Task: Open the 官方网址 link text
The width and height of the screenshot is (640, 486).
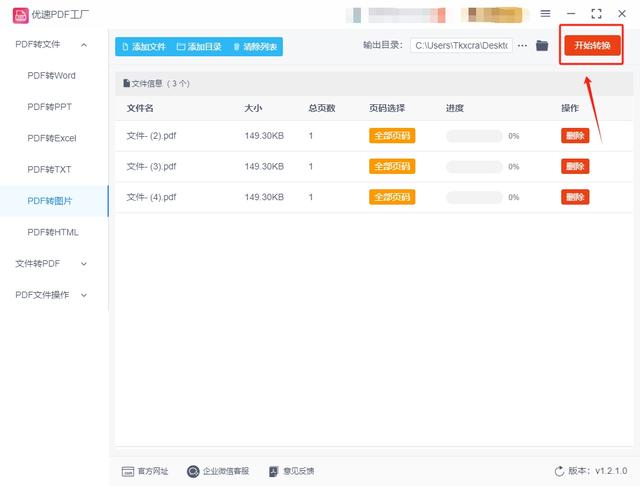Action: point(153,472)
